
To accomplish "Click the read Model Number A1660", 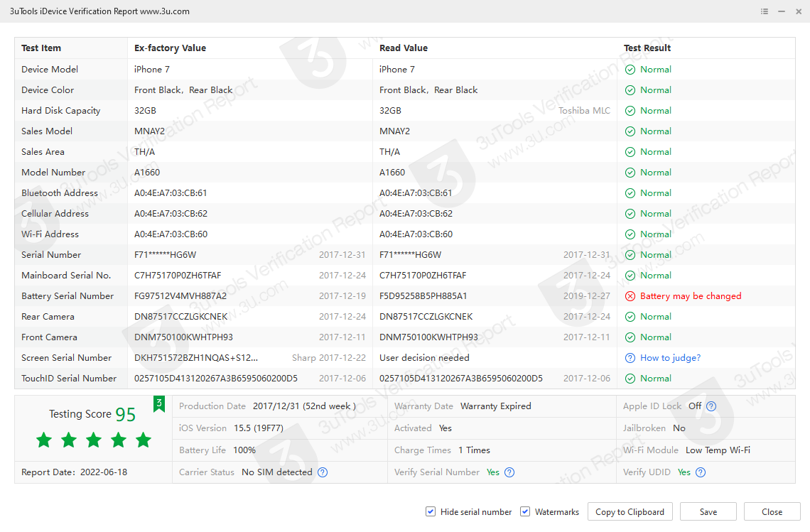I will [392, 173].
